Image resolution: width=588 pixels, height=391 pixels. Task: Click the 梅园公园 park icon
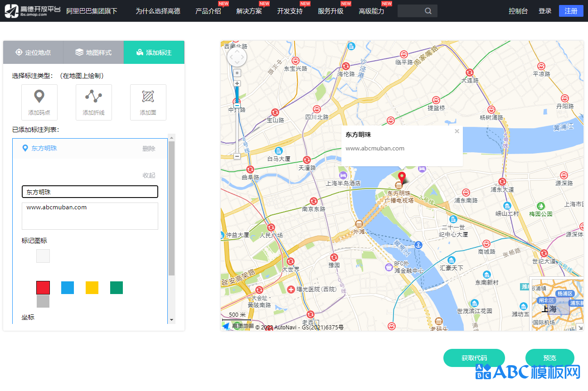point(540,206)
